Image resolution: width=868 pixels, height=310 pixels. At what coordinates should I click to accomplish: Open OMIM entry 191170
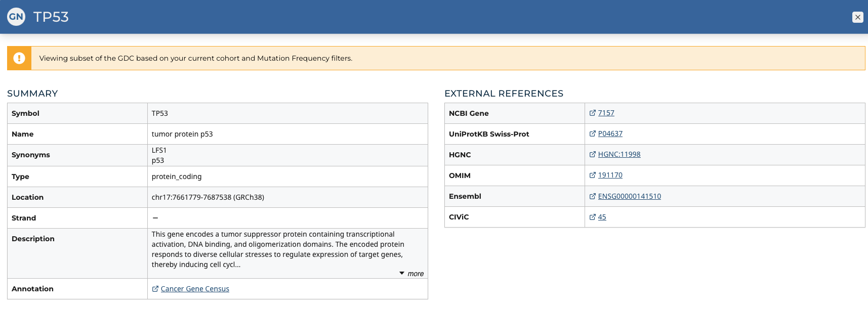[x=610, y=175]
